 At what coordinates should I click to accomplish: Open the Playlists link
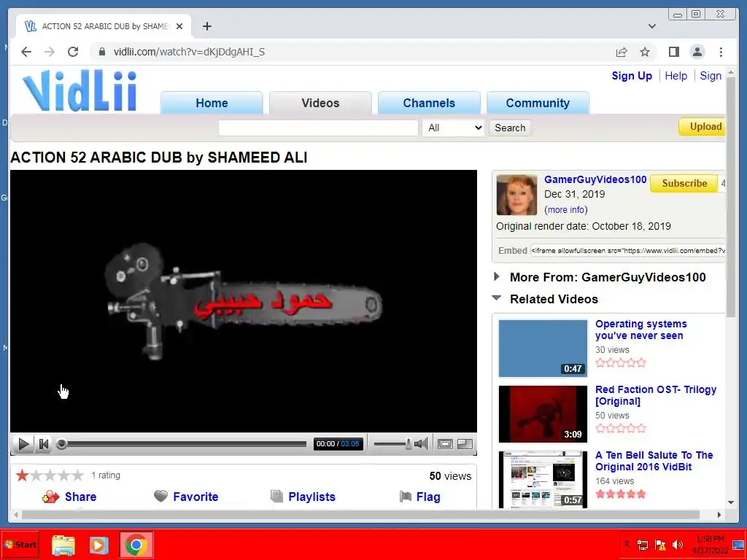coord(311,497)
